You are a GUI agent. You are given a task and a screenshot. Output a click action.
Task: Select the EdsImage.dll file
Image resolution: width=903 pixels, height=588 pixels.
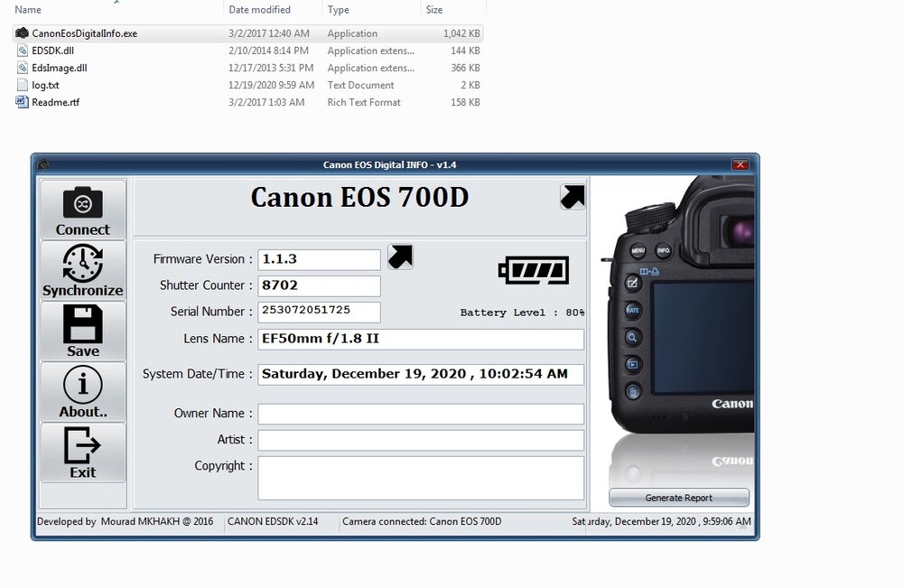[59, 68]
